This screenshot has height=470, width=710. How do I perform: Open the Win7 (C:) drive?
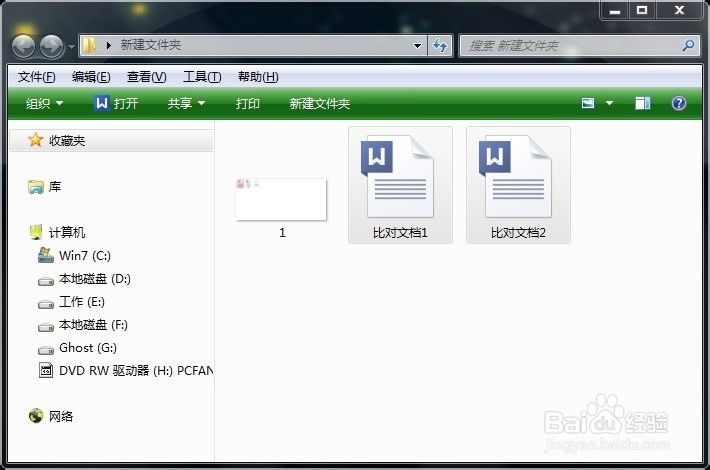85,256
